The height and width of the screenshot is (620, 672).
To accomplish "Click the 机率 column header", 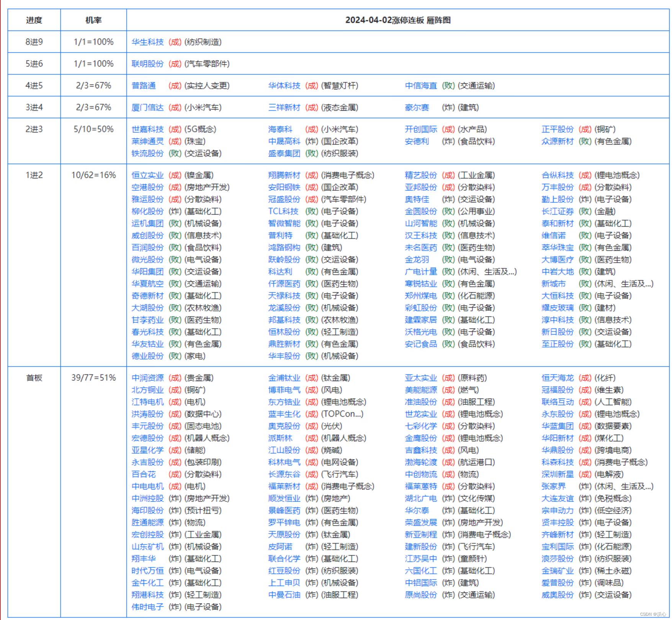I will pyautogui.click(x=93, y=20).
